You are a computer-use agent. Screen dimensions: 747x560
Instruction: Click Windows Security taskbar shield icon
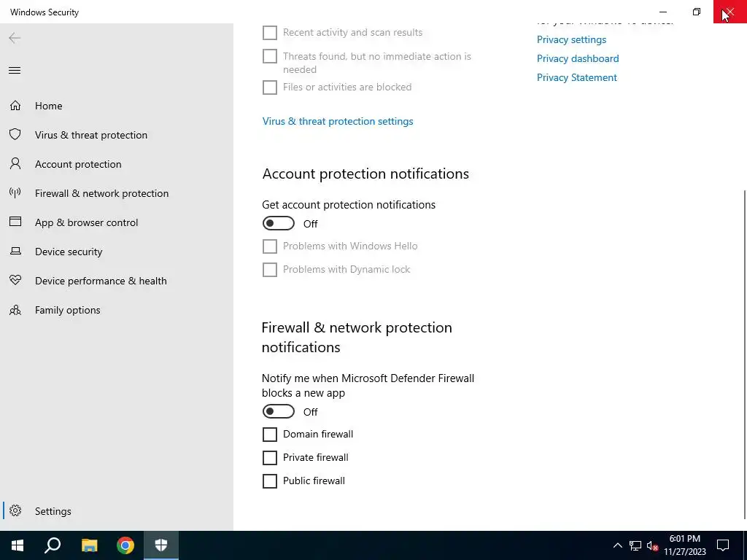[x=161, y=545]
